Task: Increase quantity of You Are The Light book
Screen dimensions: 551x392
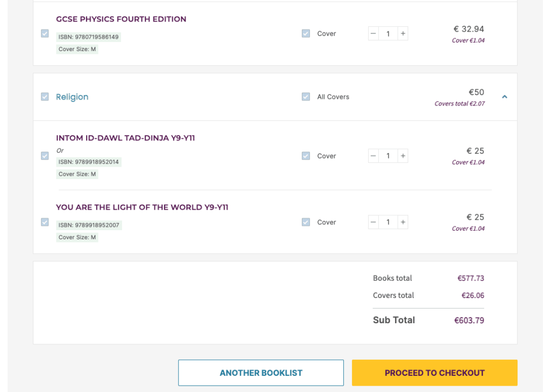Action: tap(402, 222)
